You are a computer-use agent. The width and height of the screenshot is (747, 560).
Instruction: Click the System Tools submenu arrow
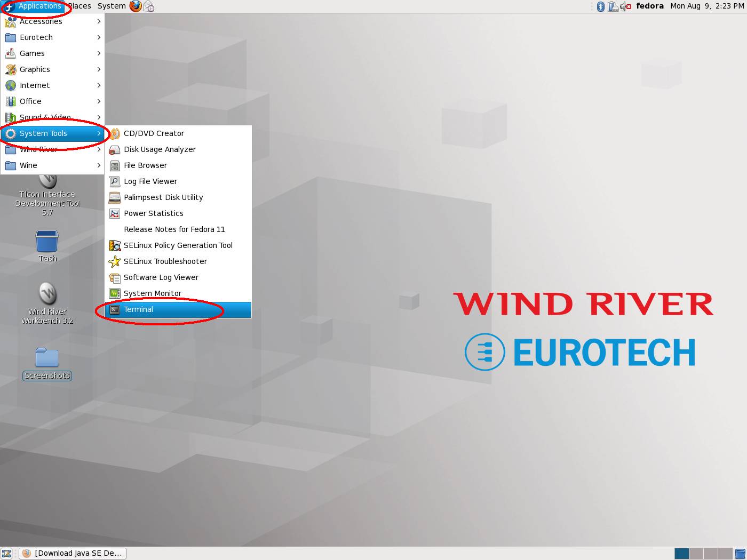pos(99,133)
